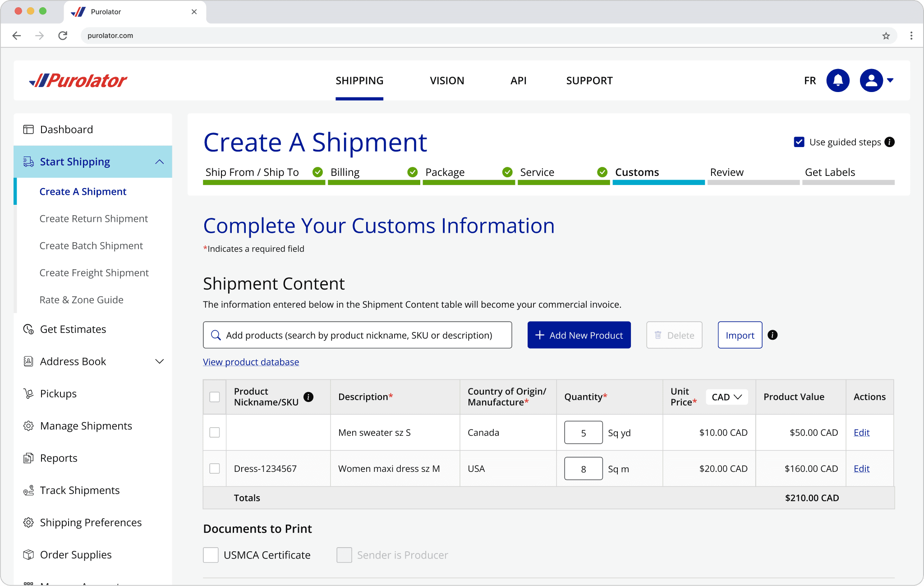Image resolution: width=924 pixels, height=586 pixels.
Task: Open the user account profile icon
Action: click(871, 80)
